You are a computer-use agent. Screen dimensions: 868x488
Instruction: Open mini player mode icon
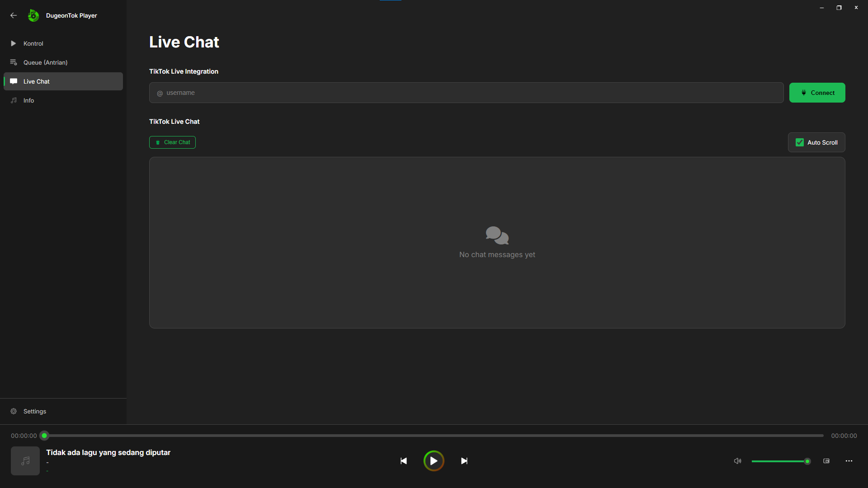[x=826, y=461]
